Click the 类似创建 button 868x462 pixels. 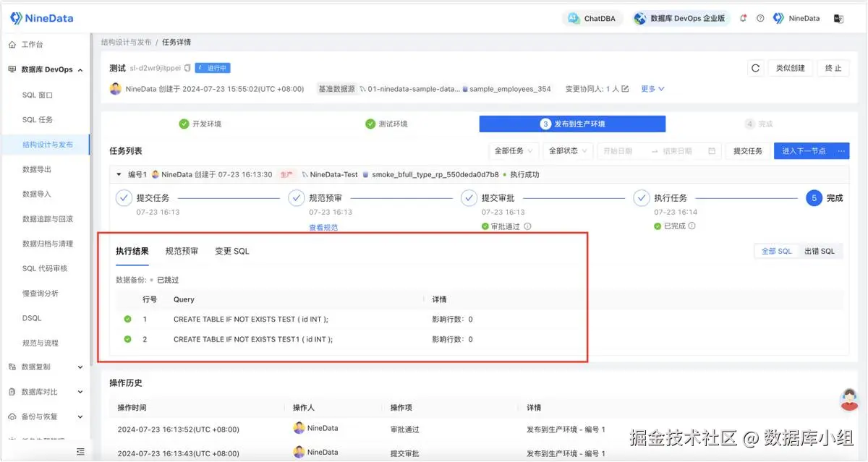click(790, 68)
